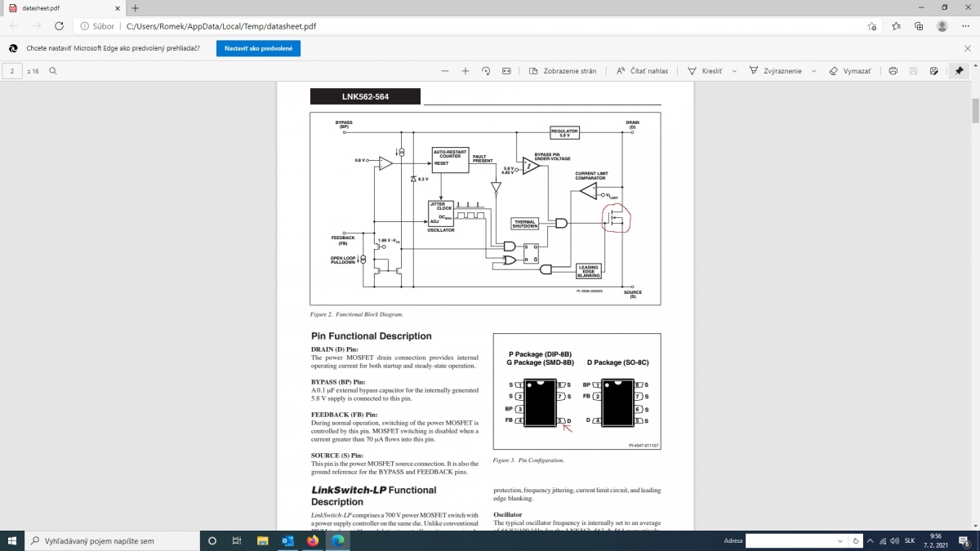The width and height of the screenshot is (980, 551).
Task: Open Cortana circle icon
Action: pos(212,540)
